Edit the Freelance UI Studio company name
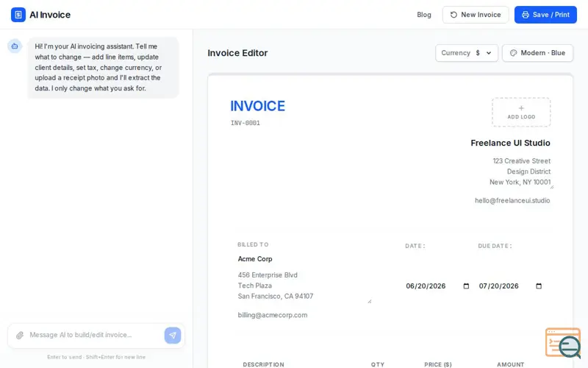588x368 pixels. 510,143
